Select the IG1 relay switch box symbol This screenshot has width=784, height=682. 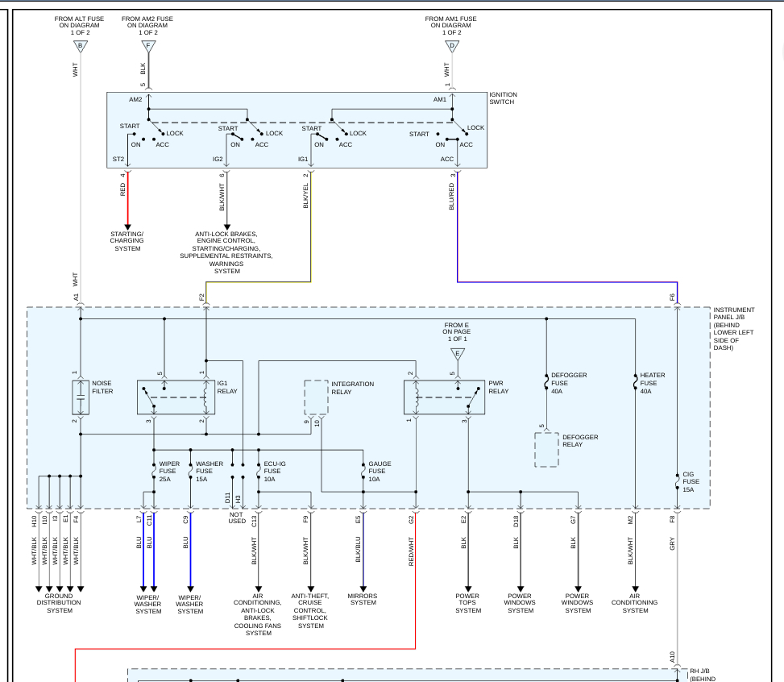(x=176, y=397)
